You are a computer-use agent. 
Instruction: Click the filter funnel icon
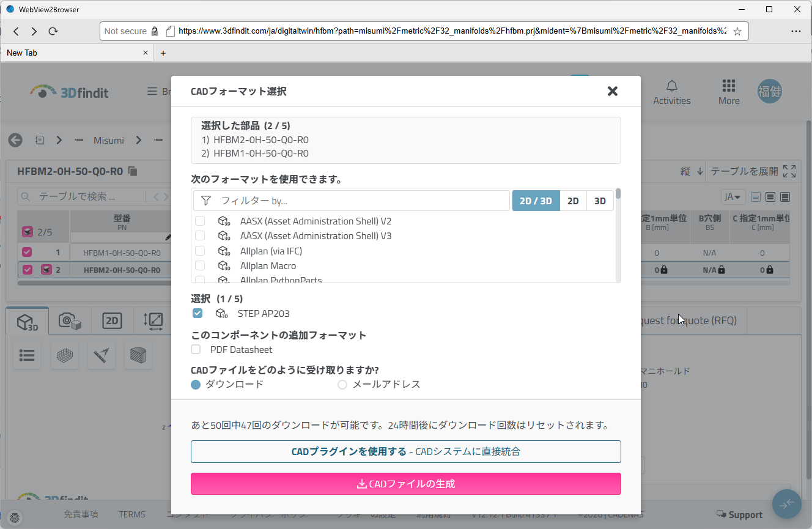[x=206, y=201]
